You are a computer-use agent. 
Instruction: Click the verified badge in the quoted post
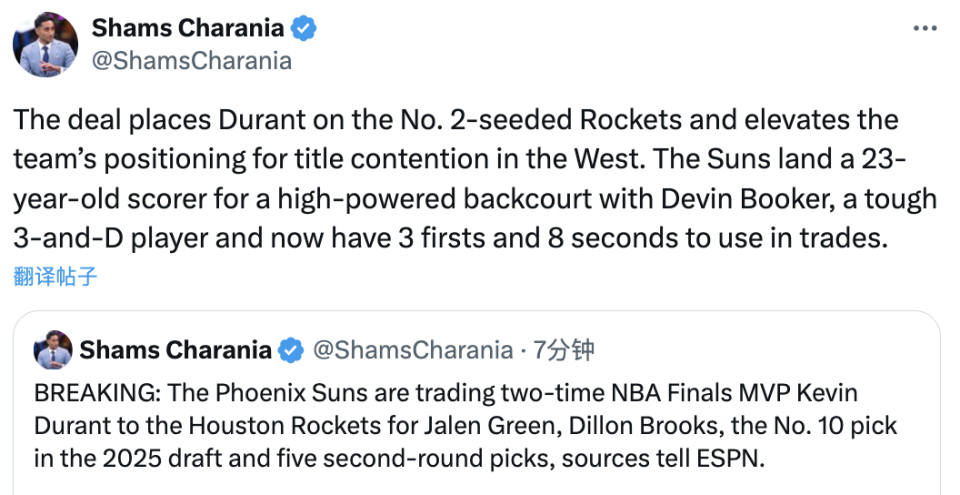(291, 350)
